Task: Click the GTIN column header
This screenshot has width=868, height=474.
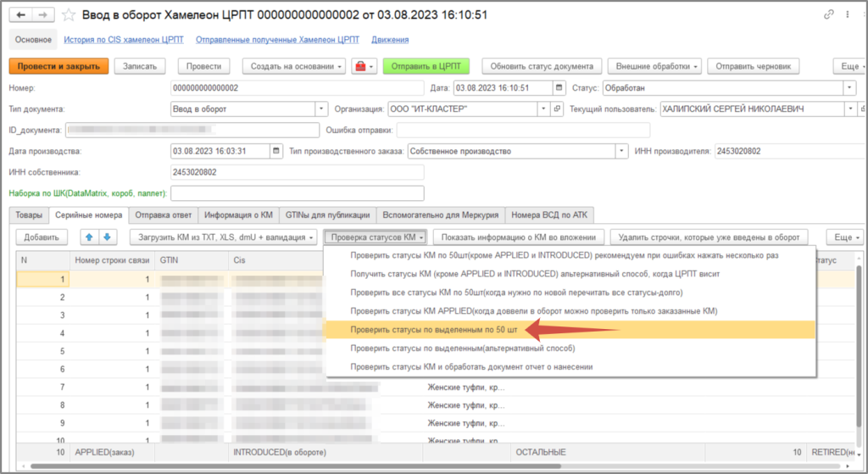Action: click(x=192, y=259)
